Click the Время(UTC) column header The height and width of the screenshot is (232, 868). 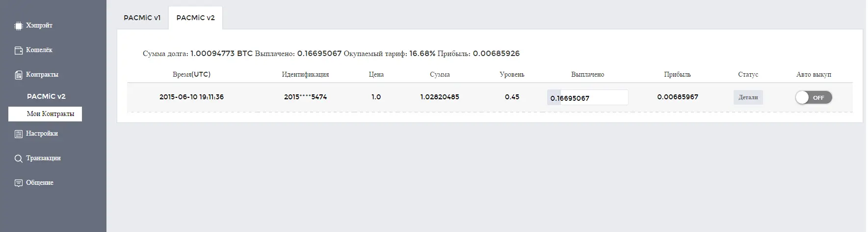click(x=191, y=75)
